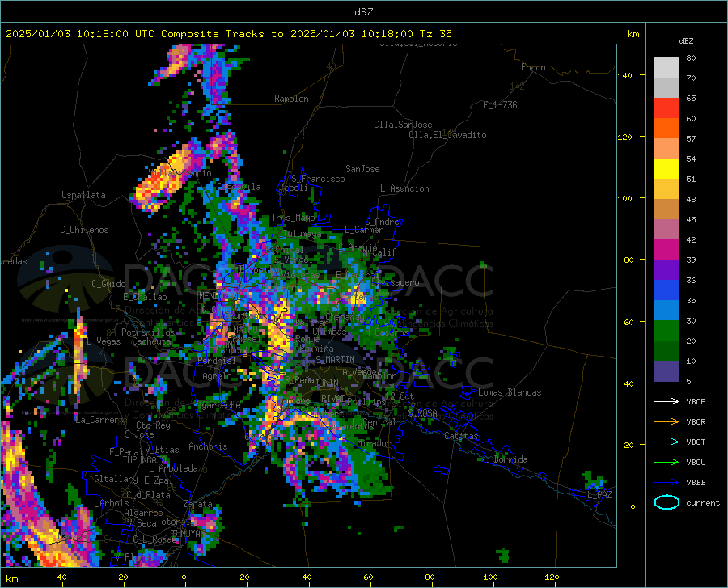Pick the light gray 80–70 dBZ swatch

667,68
